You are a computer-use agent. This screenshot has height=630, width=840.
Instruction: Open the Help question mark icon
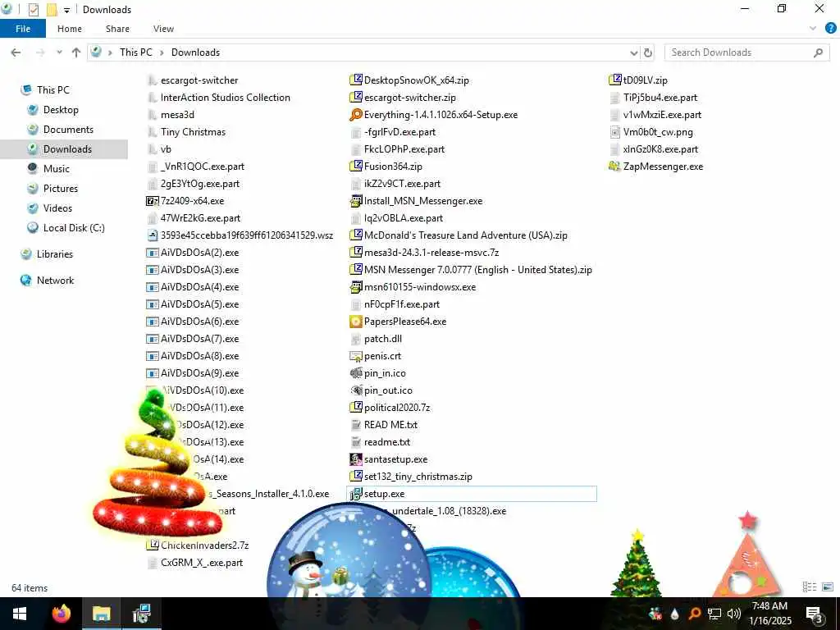pyautogui.click(x=830, y=29)
